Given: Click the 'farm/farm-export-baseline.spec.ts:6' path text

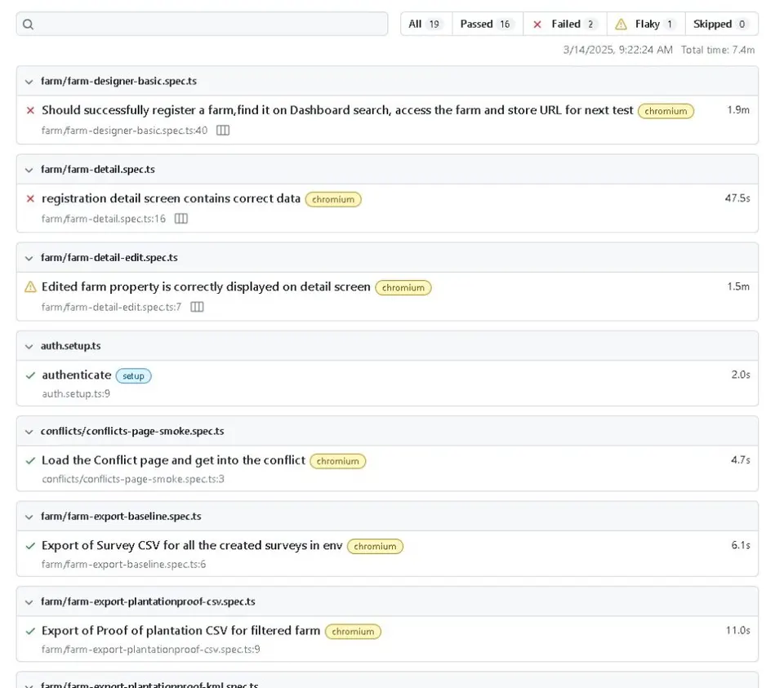Looking at the screenshot, I should [123, 565].
